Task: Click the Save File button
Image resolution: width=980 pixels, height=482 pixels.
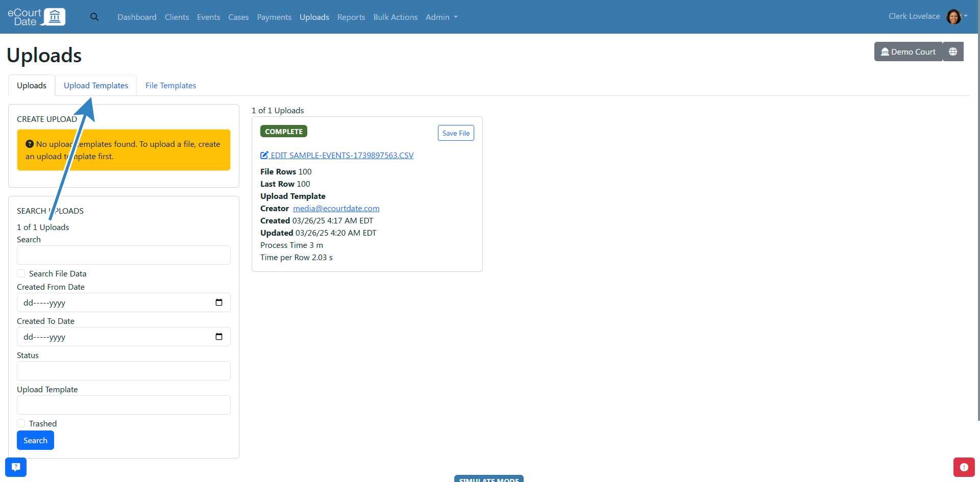Action: tap(456, 133)
